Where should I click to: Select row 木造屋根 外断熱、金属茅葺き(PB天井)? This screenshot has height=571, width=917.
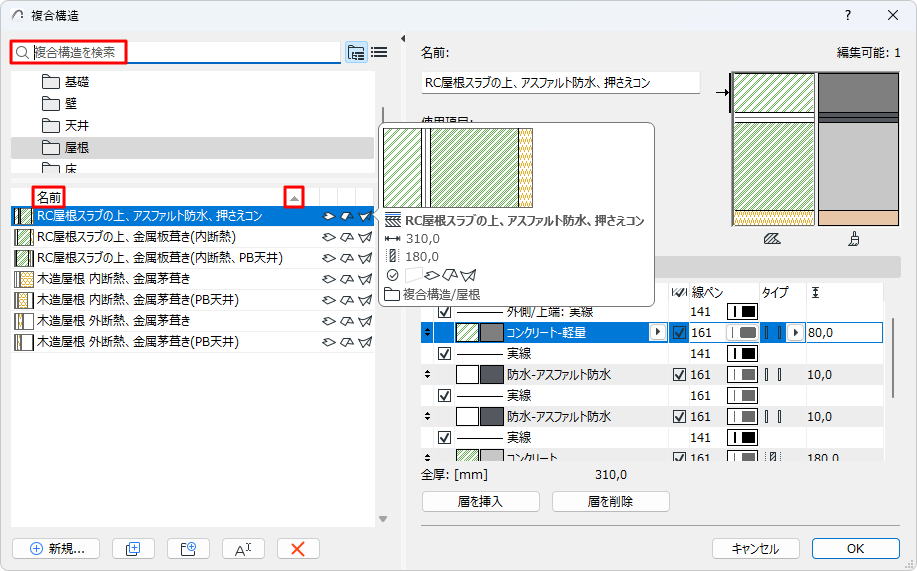(192, 342)
